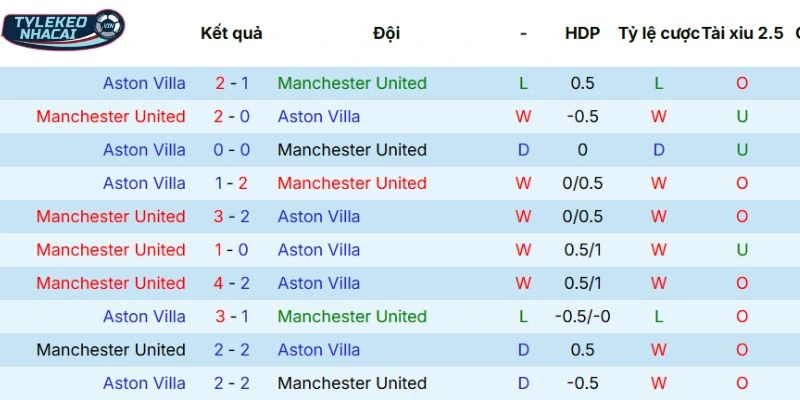Click Aston Villa in the 1 - 0 row
This screenshot has width=800, height=400.
pos(319,250)
